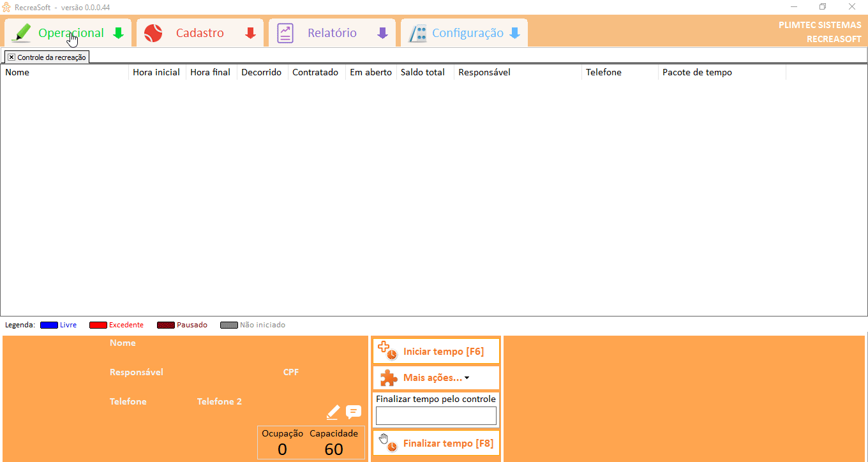Screen dimensions: 868x462
Task: Click the purple chart Relatório icon
Action: pyautogui.click(x=285, y=33)
